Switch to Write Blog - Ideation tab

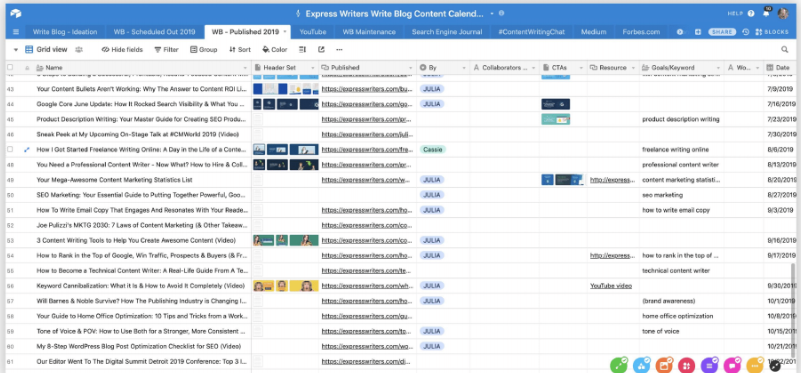coord(65,32)
